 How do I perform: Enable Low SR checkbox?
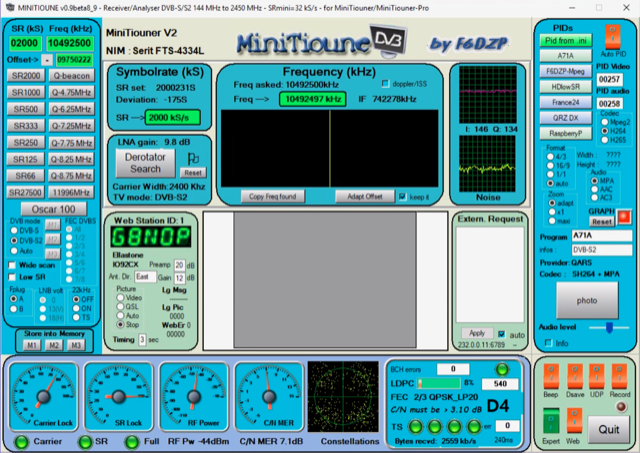(x=12, y=277)
